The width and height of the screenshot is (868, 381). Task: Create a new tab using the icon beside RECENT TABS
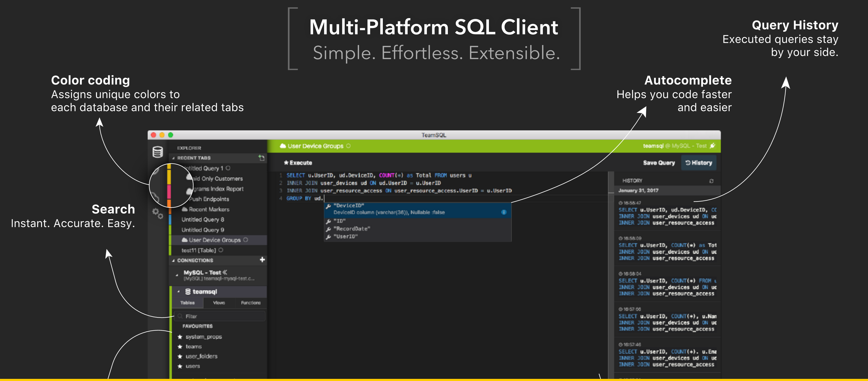pos(262,158)
